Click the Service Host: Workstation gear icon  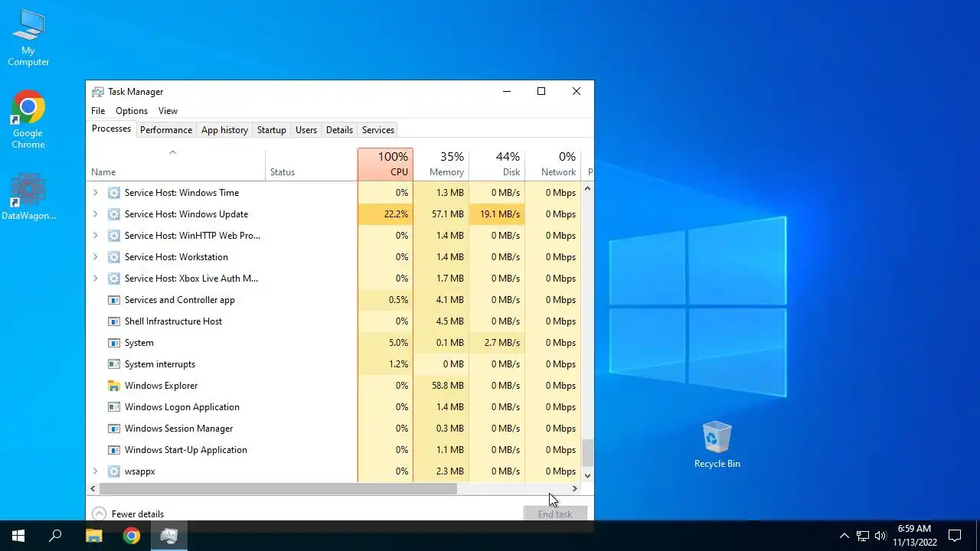[x=114, y=257]
